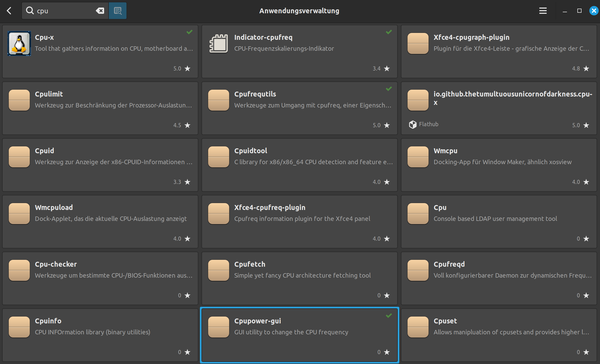Image resolution: width=600 pixels, height=364 pixels.
Task: Open the io.github thetumultuousunicornofdarkness cpu-x entry
Action: pyautogui.click(x=499, y=108)
